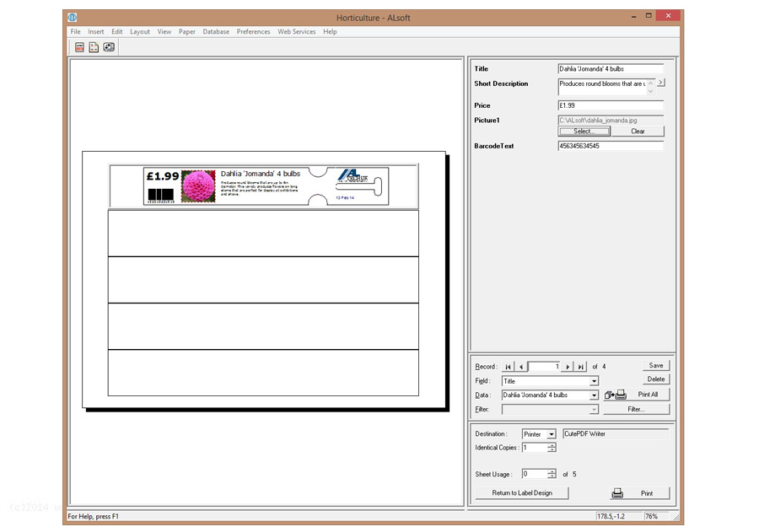Viewport: 759px width, 532px height.
Task: Click the Price input field
Action: (611, 105)
